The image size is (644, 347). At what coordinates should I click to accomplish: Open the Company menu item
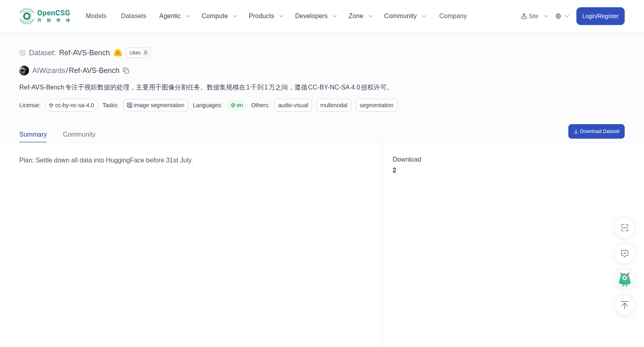click(453, 16)
